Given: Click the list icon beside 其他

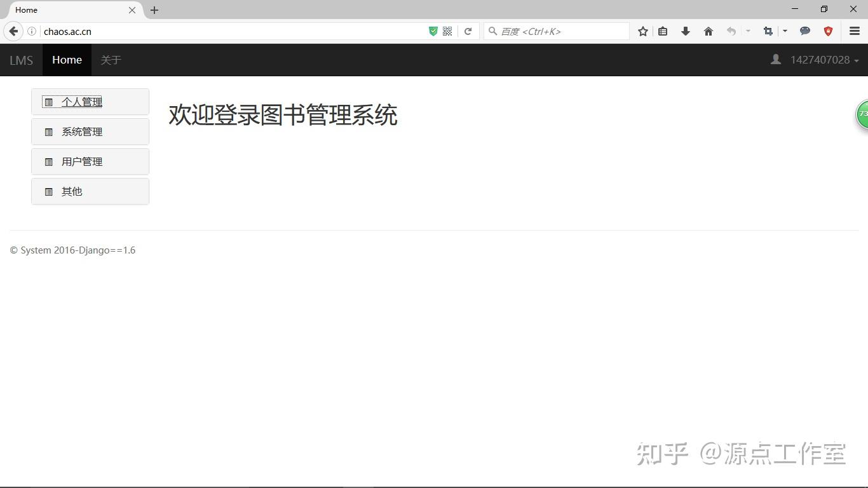Looking at the screenshot, I should [x=50, y=191].
